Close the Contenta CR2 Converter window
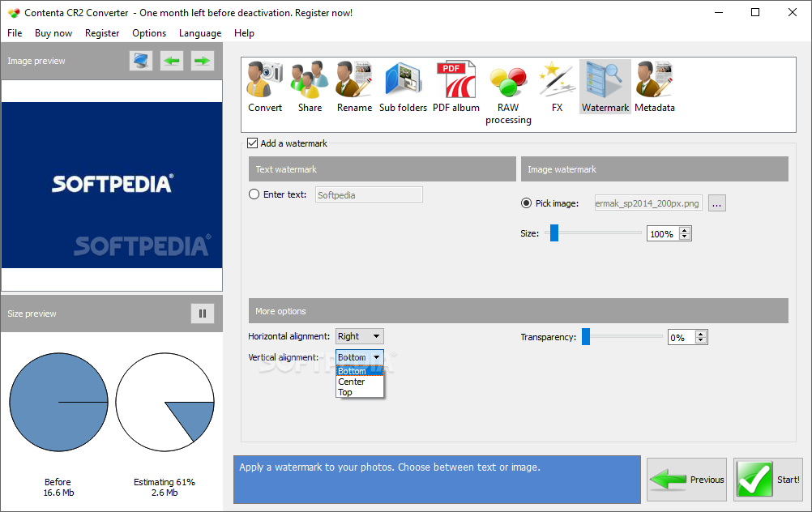 coord(793,13)
